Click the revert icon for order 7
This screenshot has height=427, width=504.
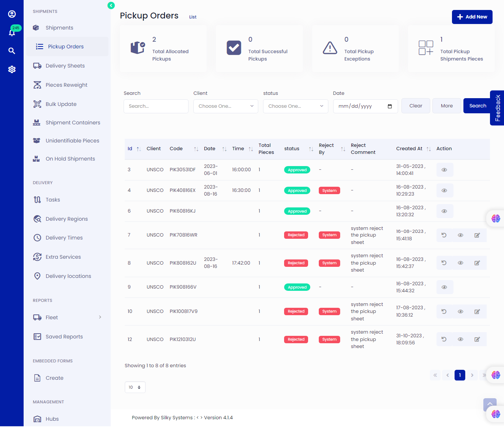point(444,235)
